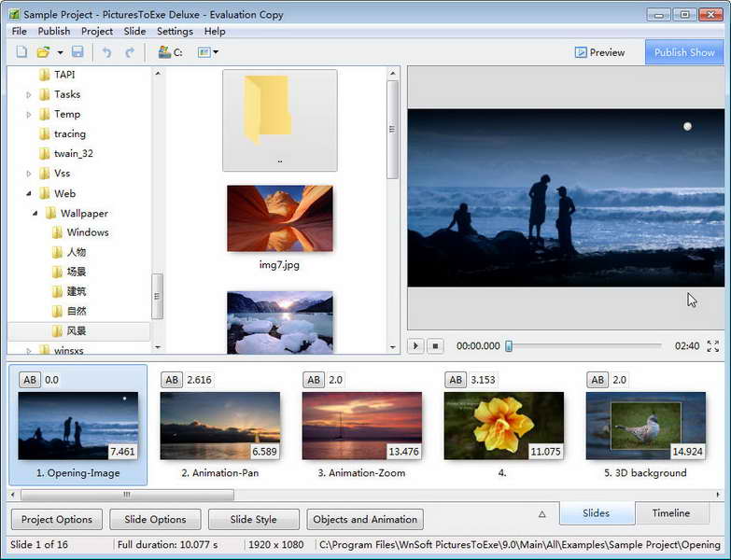Click the AB transition icon of slide 2
This screenshot has height=560, width=731.
pyautogui.click(x=172, y=380)
